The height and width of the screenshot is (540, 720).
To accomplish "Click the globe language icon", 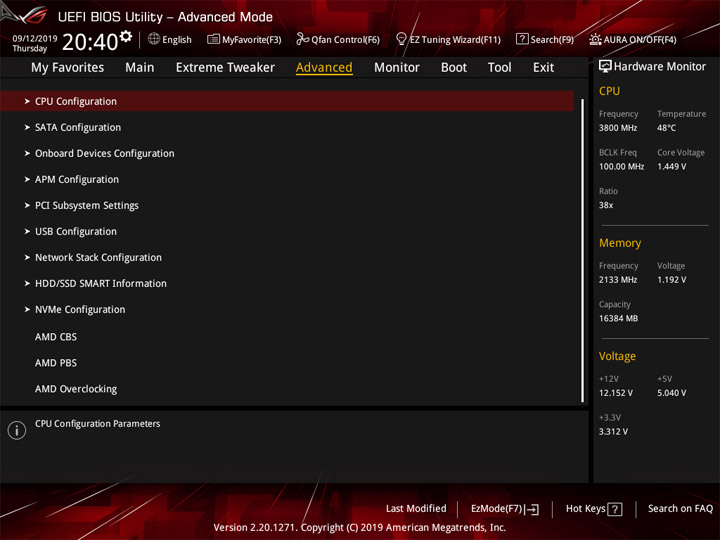I will [154, 39].
